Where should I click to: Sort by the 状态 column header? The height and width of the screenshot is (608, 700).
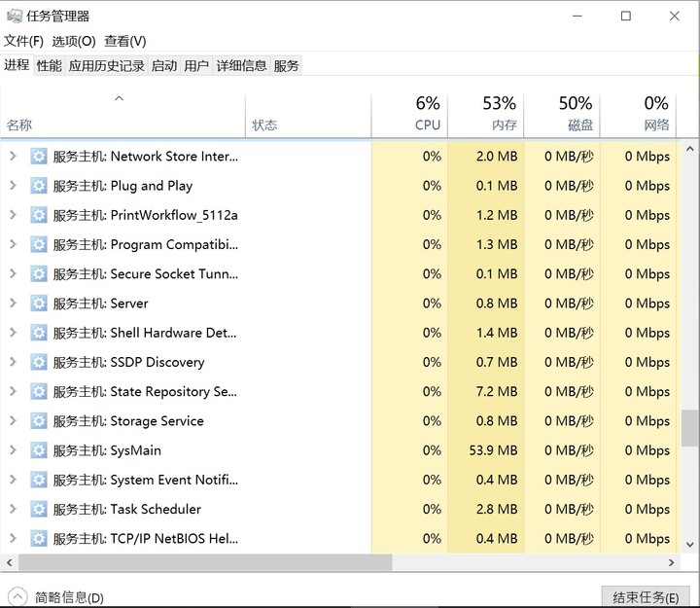[x=308, y=115]
